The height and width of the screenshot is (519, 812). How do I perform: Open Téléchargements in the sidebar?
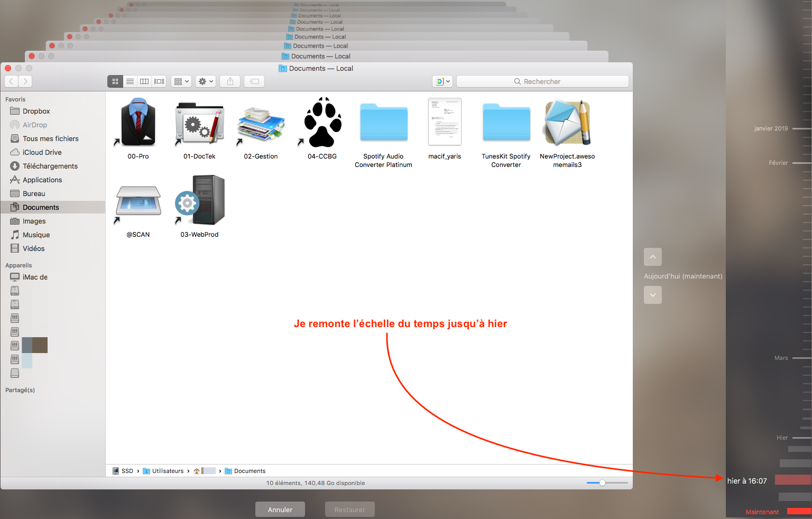(x=50, y=166)
